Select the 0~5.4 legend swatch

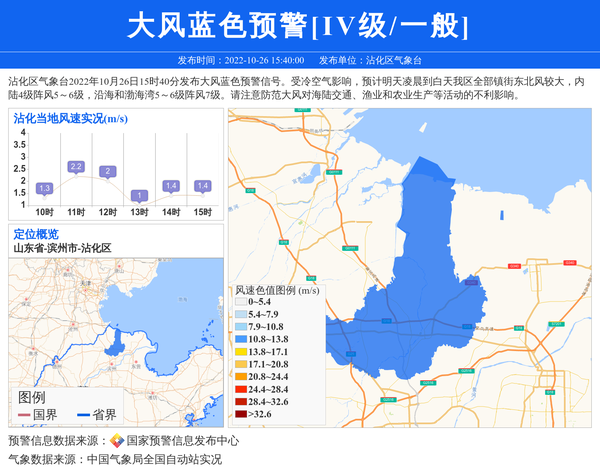(x=240, y=301)
